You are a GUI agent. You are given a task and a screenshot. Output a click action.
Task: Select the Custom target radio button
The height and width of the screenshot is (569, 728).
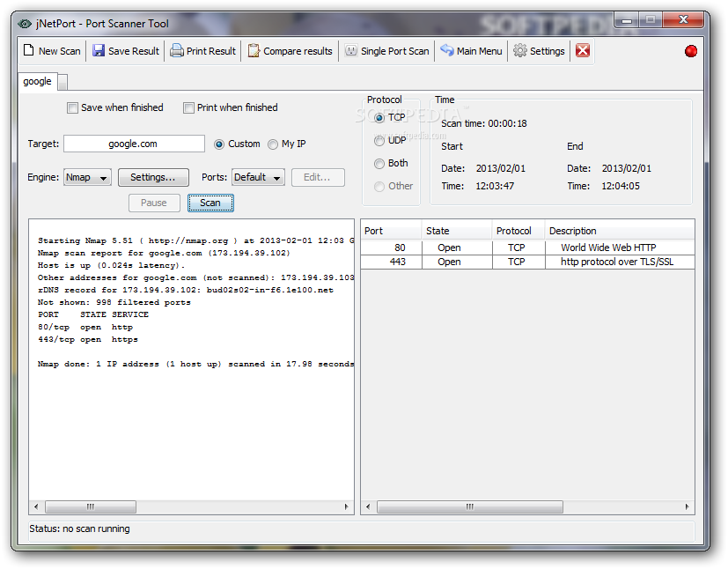coord(219,144)
